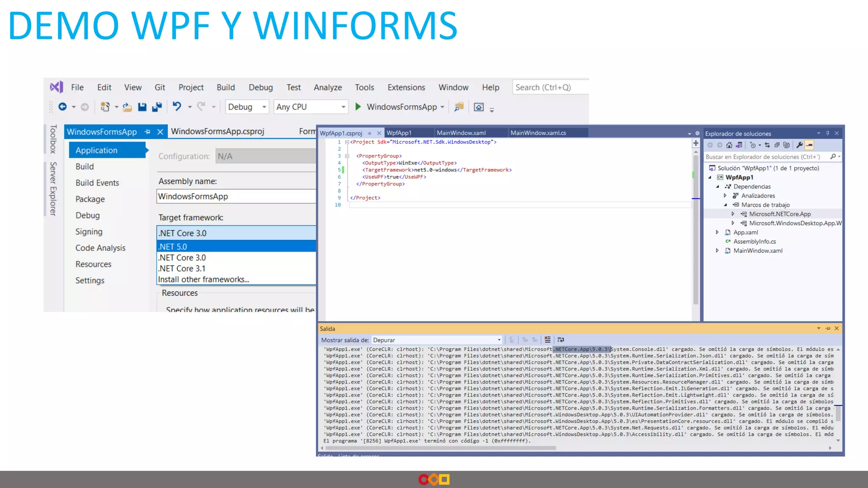Click the Visual Studio logo icon
868x488 pixels.
(x=56, y=87)
